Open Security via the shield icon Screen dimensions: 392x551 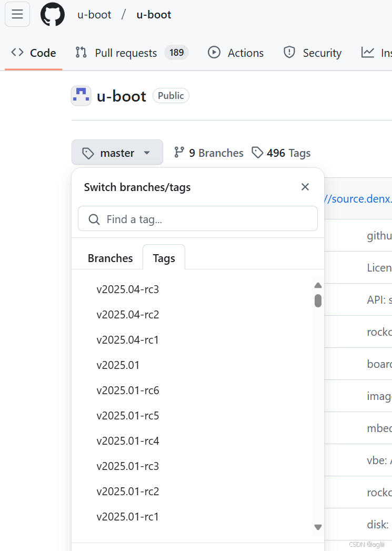click(x=289, y=53)
